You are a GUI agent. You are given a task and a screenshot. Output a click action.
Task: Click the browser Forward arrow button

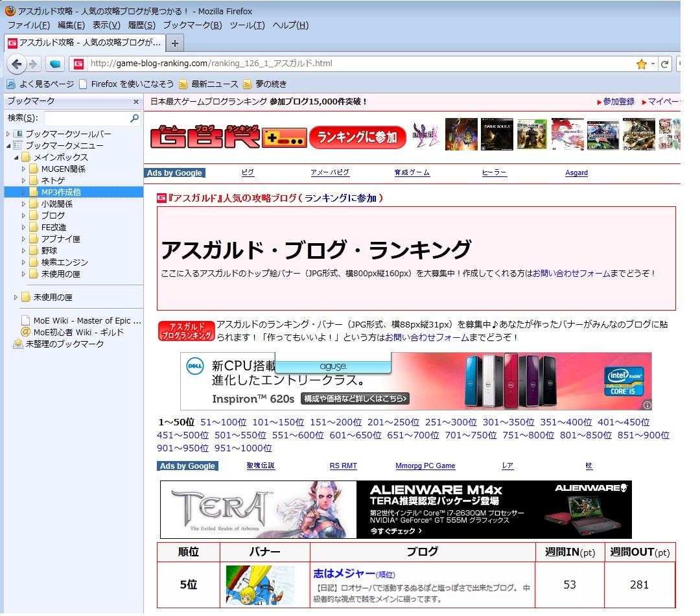coord(33,64)
